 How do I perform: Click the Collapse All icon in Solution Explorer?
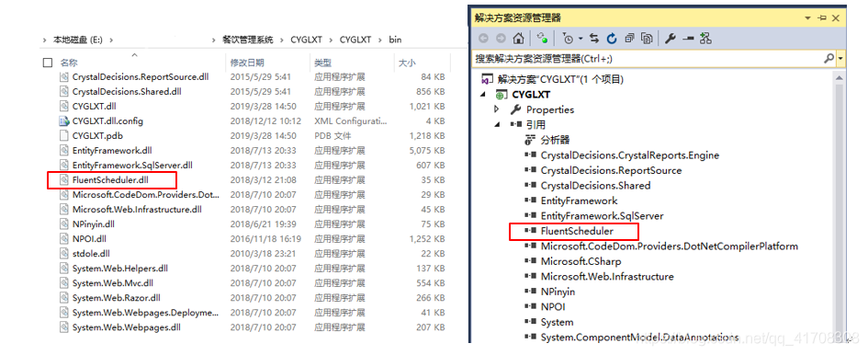point(629,39)
